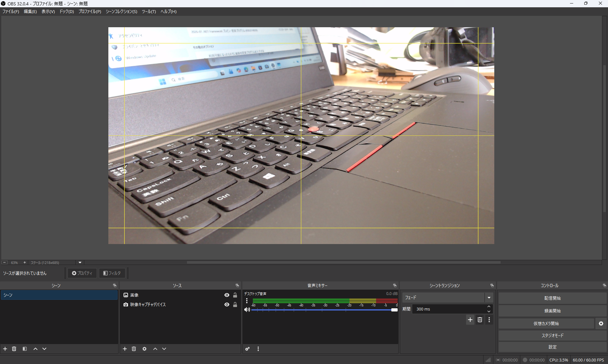This screenshot has width=608, height=364.
Task: Hide the 画像 source
Action: (x=227, y=295)
